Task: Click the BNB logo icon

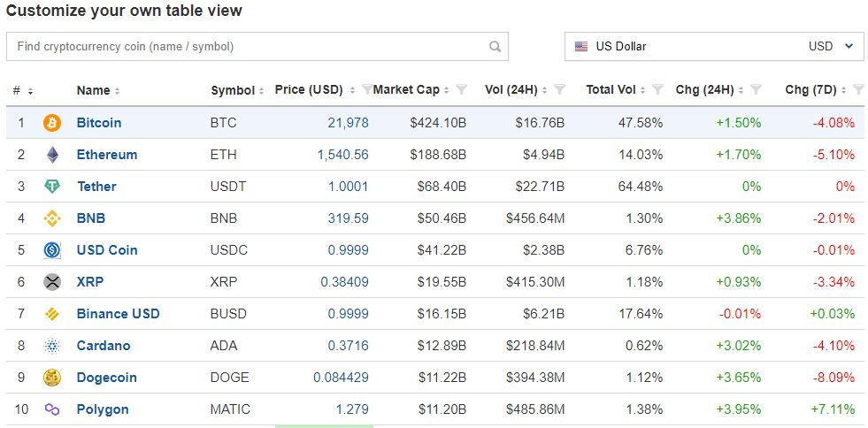Action: pos(52,218)
